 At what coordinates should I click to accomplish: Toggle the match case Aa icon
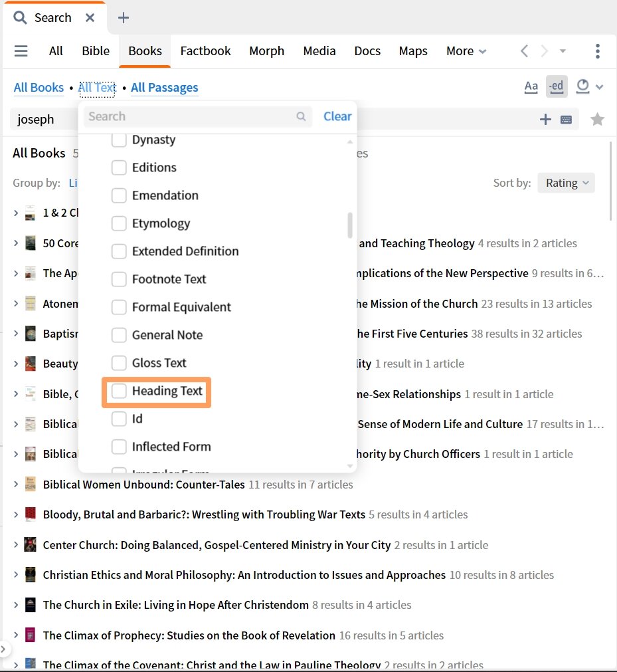tap(531, 86)
